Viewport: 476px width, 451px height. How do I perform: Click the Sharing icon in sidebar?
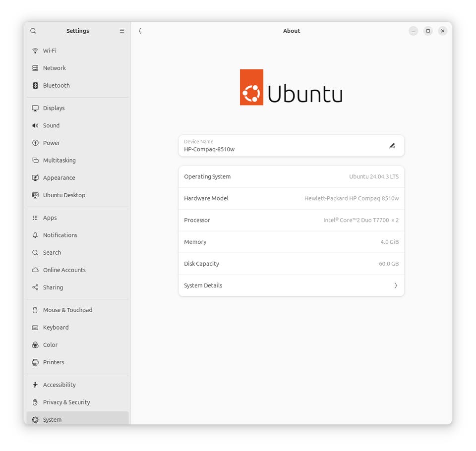[x=35, y=287]
